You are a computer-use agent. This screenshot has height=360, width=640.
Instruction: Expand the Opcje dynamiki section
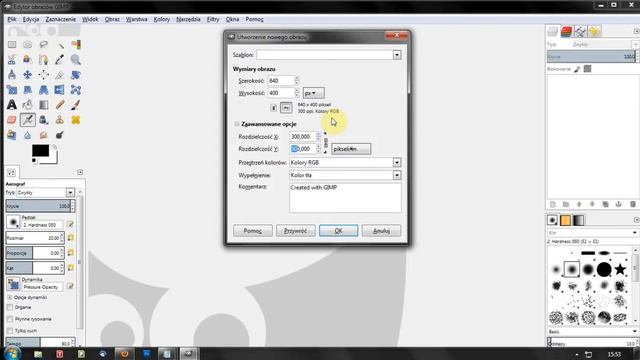[x=9, y=298]
